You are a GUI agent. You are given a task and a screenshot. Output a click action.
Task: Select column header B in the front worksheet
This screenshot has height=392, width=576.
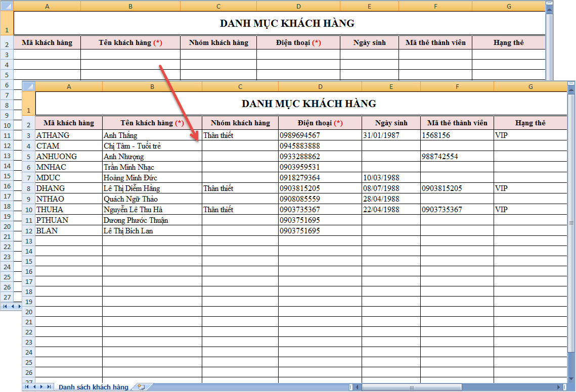click(x=152, y=86)
